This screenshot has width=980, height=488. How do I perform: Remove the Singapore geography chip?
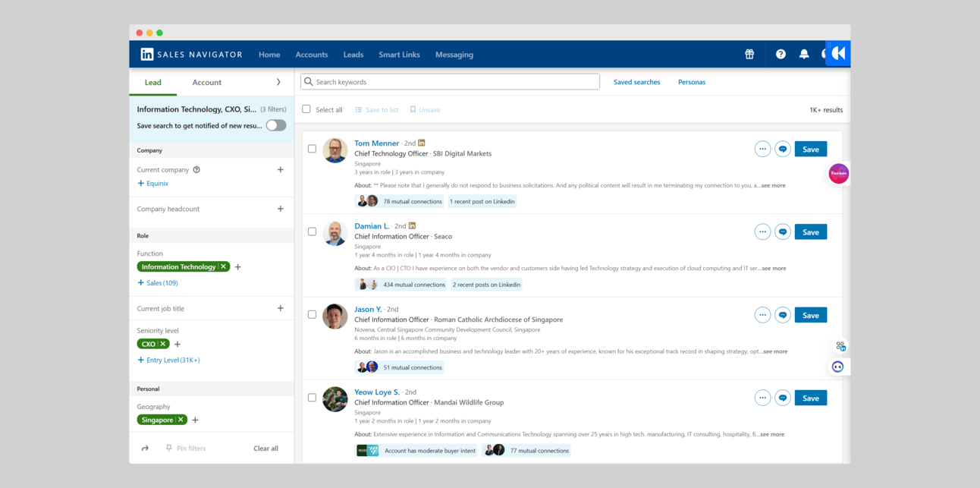(181, 420)
